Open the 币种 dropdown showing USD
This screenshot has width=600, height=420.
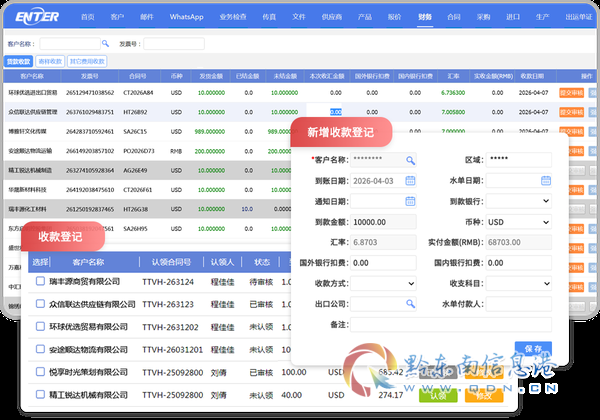[x=518, y=222]
